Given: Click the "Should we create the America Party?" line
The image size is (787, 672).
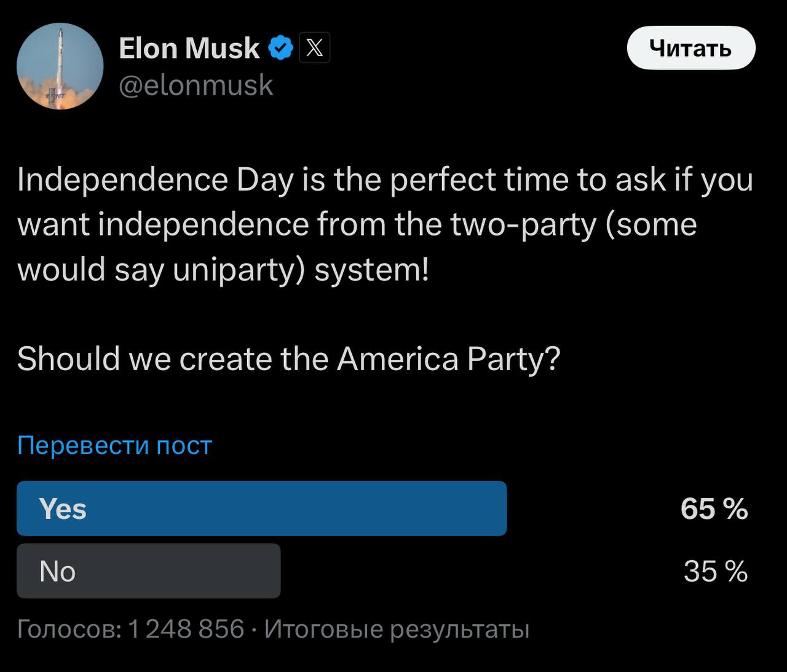Looking at the screenshot, I should point(288,358).
